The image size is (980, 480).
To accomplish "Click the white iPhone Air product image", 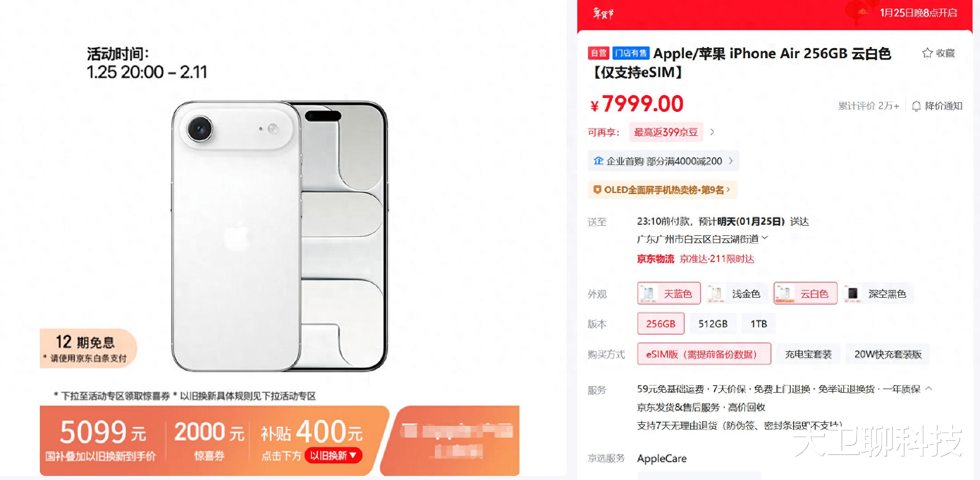I will [279, 236].
